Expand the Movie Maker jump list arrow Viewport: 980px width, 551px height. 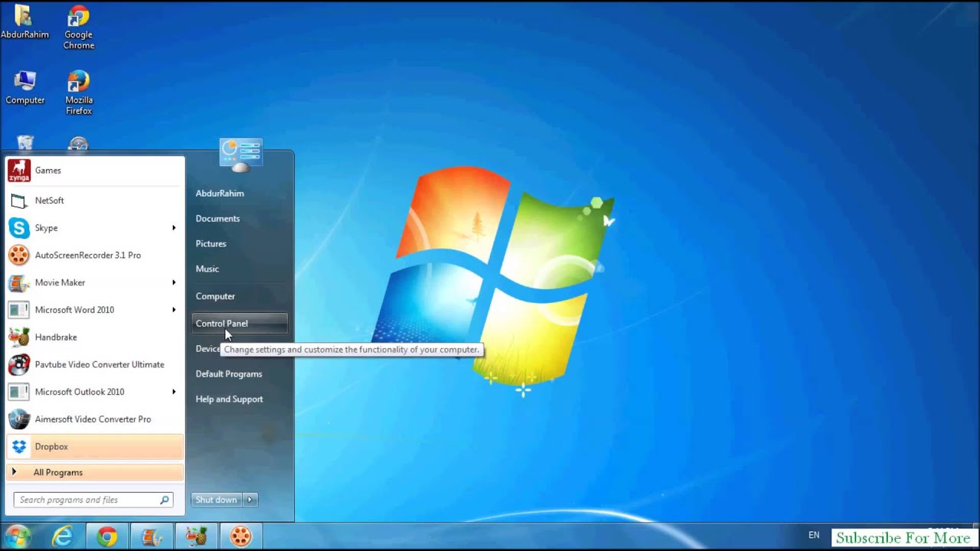click(174, 283)
